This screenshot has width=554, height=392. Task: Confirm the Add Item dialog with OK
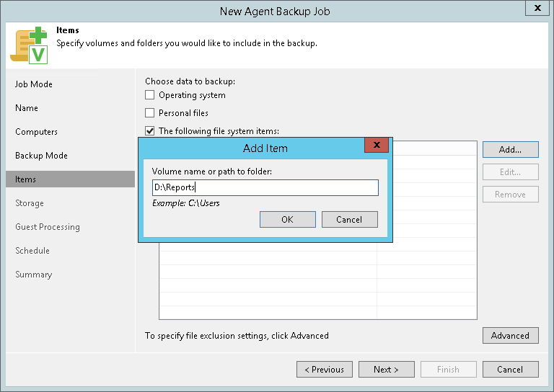(x=287, y=219)
